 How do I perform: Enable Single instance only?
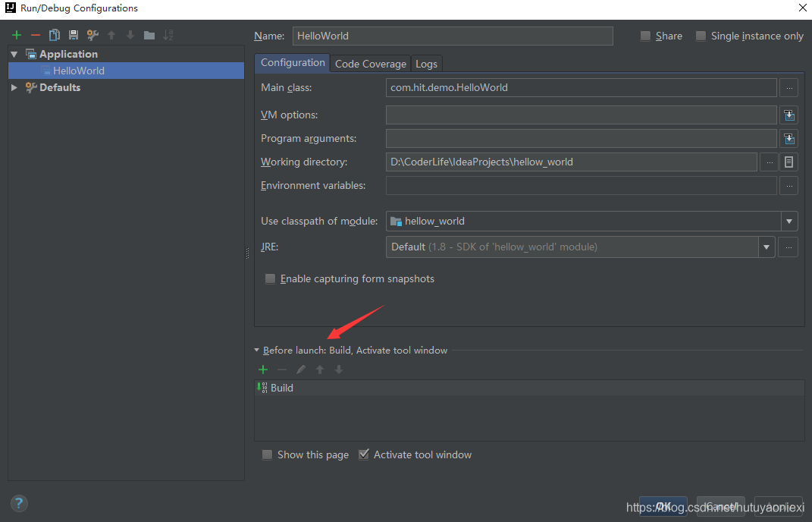click(x=701, y=36)
